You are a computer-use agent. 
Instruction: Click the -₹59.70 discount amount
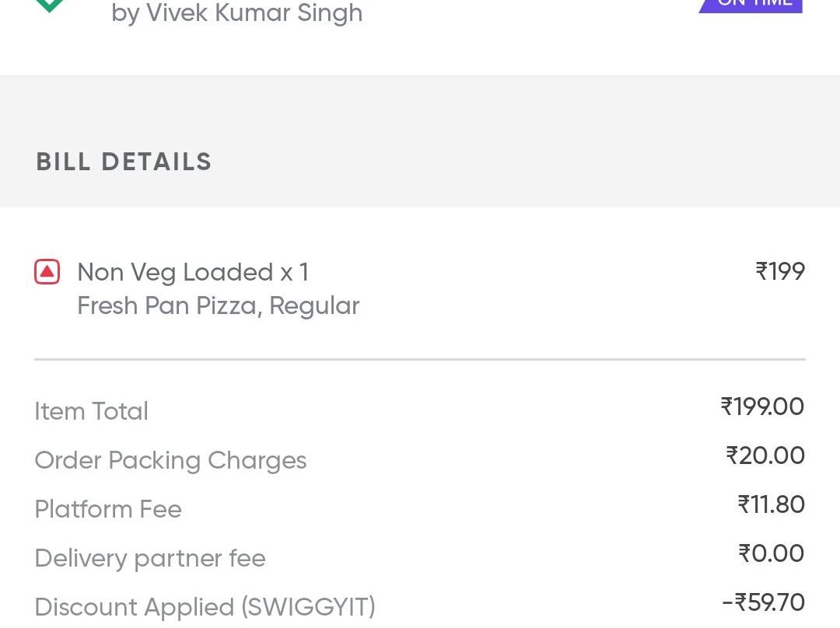pyautogui.click(x=763, y=602)
